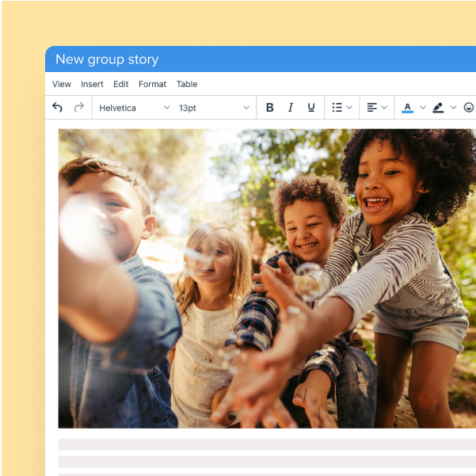476x476 pixels.
Task: Expand text color picker arrow
Action: [x=423, y=108]
